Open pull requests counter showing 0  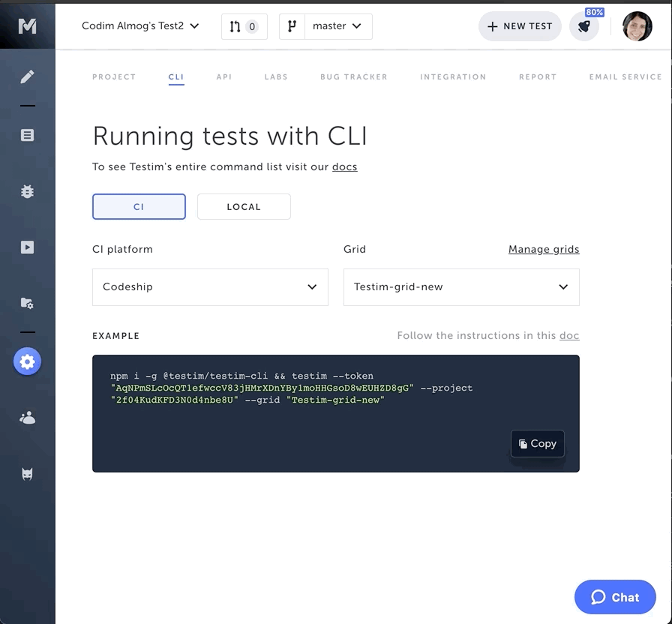point(244,26)
